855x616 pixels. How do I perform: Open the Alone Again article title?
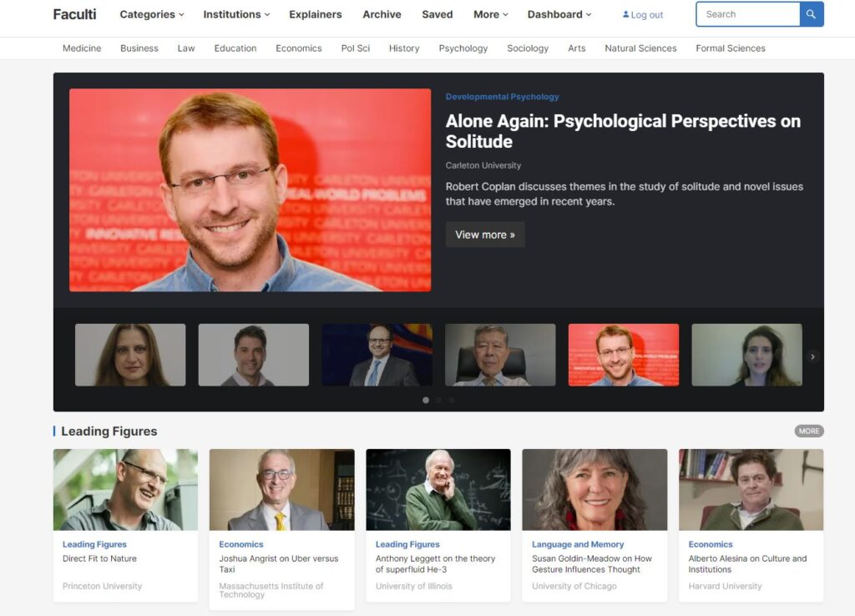(x=622, y=131)
